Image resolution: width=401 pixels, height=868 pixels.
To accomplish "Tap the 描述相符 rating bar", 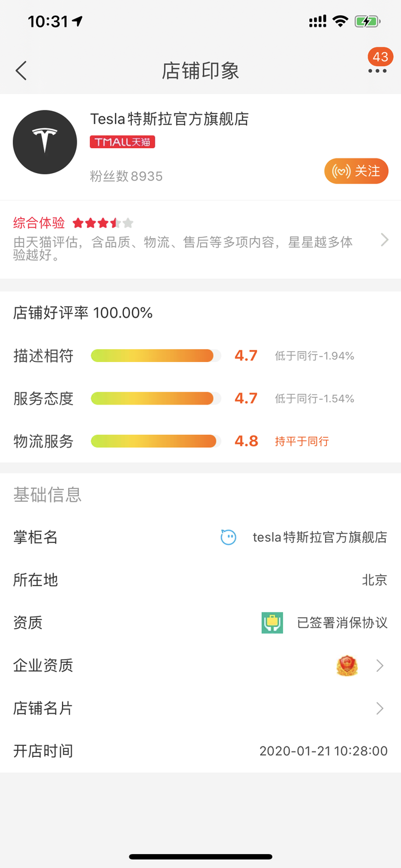I will click(x=156, y=356).
